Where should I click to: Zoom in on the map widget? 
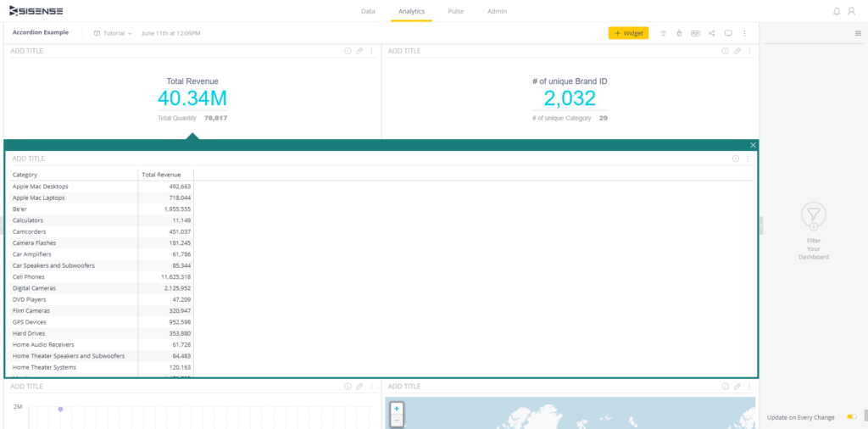pyautogui.click(x=397, y=409)
